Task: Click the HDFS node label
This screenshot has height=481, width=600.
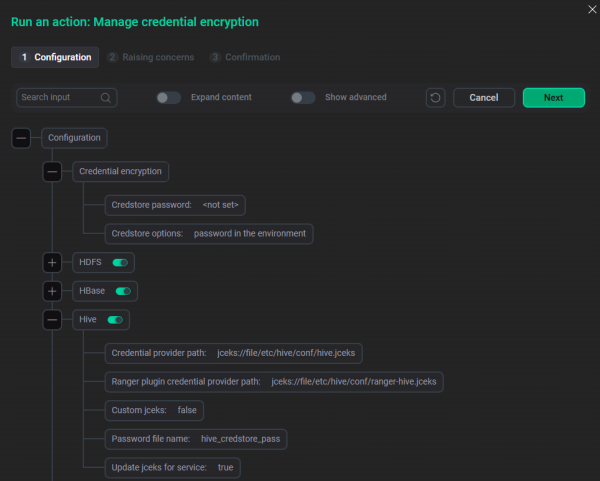Action: [x=90, y=262]
